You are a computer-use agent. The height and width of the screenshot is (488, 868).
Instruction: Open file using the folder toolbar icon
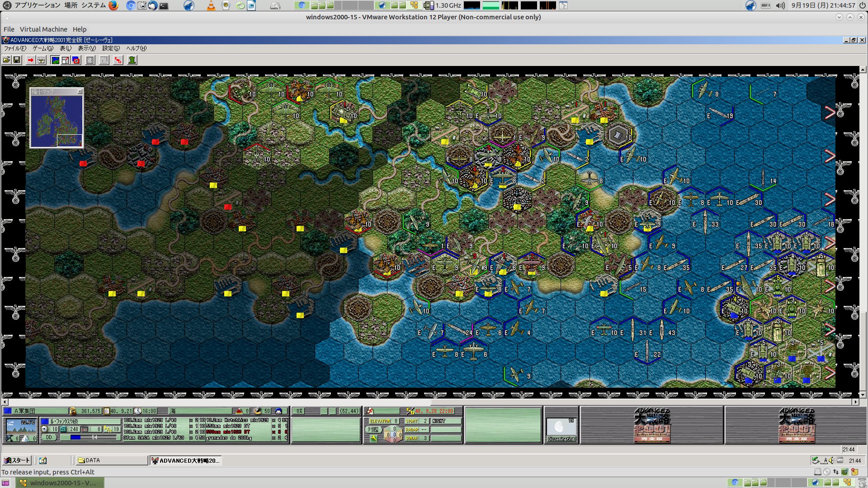click(x=6, y=60)
